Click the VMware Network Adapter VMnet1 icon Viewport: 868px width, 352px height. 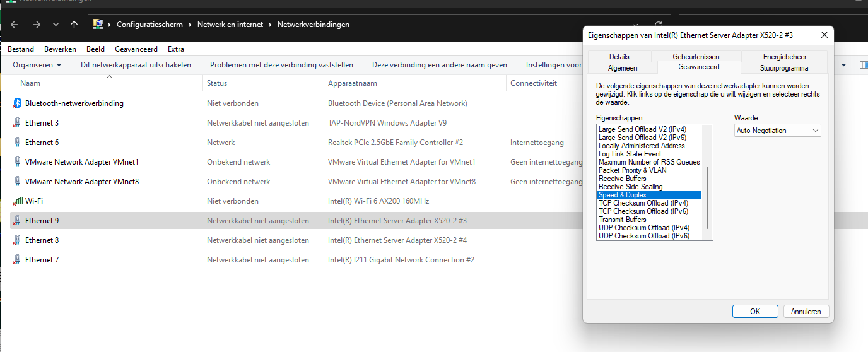[x=18, y=162]
